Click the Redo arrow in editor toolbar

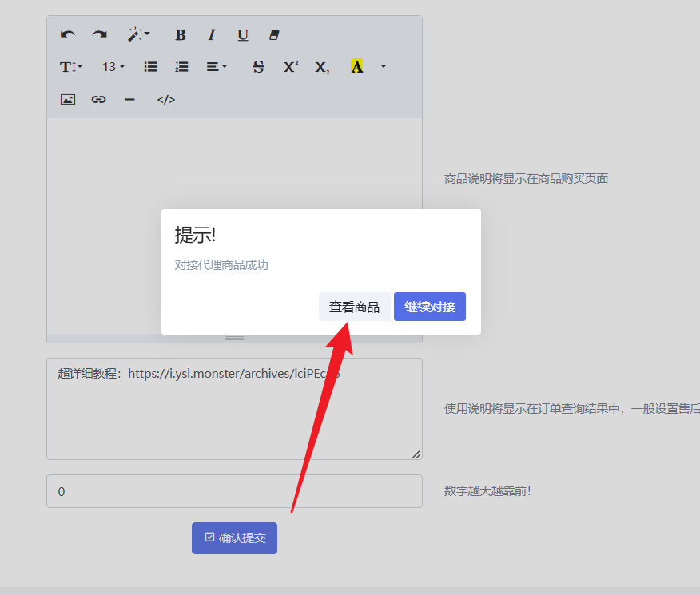pos(99,35)
